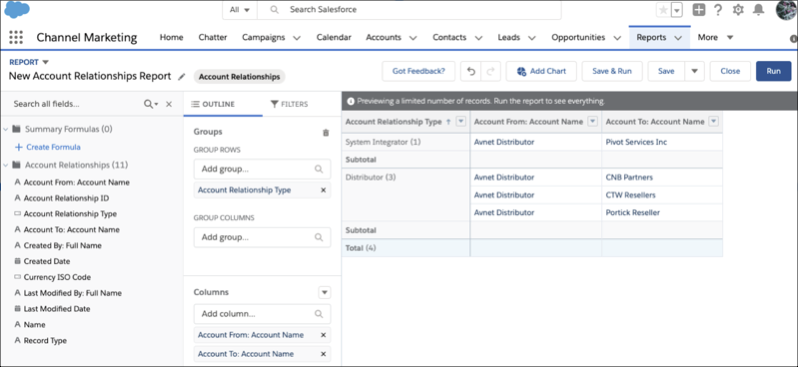Open Account To: Account Name header menu
The width and height of the screenshot is (798, 367).
714,121
